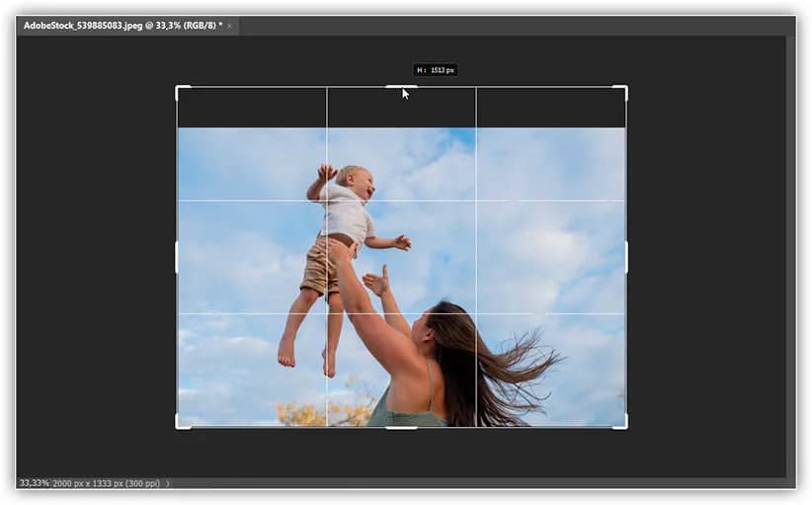
Task: Click the center cell of the crop grid
Action: coord(401,257)
